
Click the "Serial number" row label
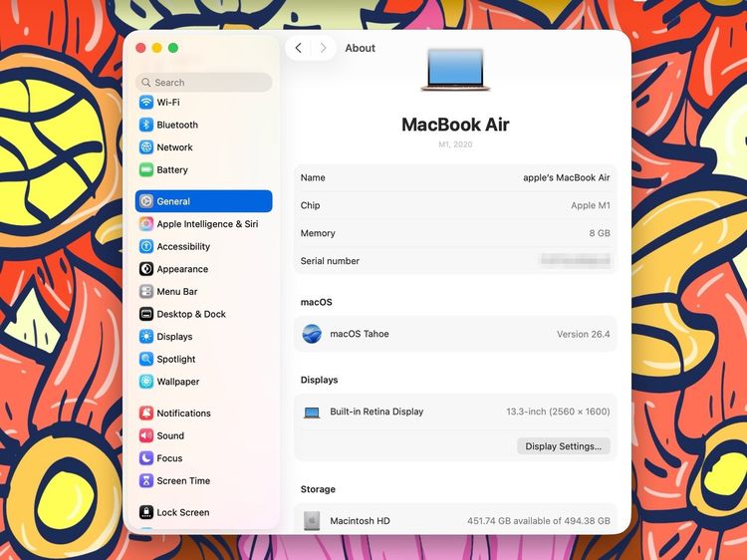(330, 261)
